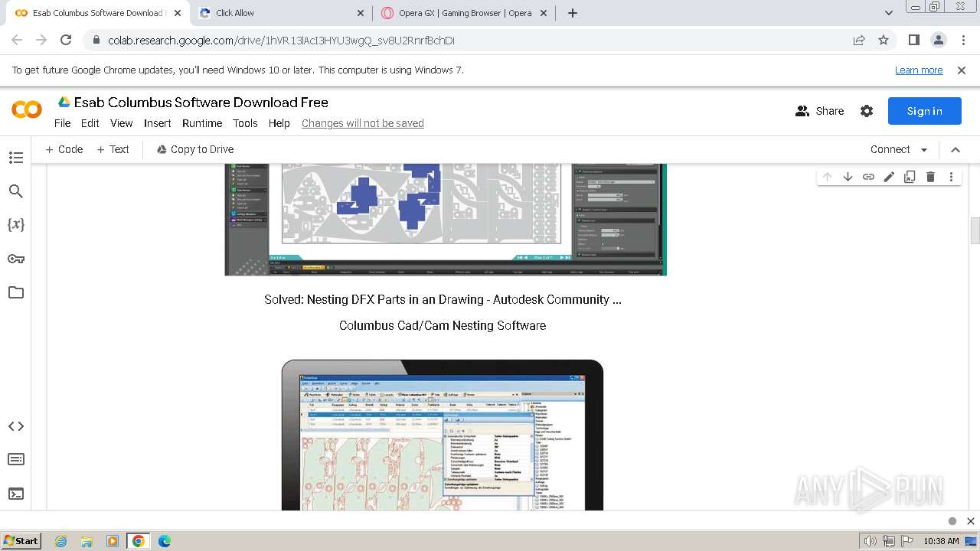Open the Windows Start menu
This screenshot has height=551, width=980.
[x=21, y=540]
